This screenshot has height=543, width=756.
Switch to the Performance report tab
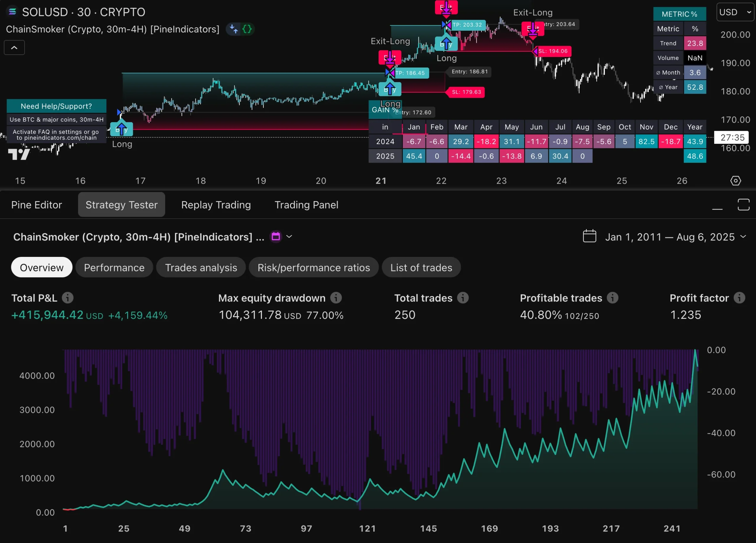click(114, 267)
